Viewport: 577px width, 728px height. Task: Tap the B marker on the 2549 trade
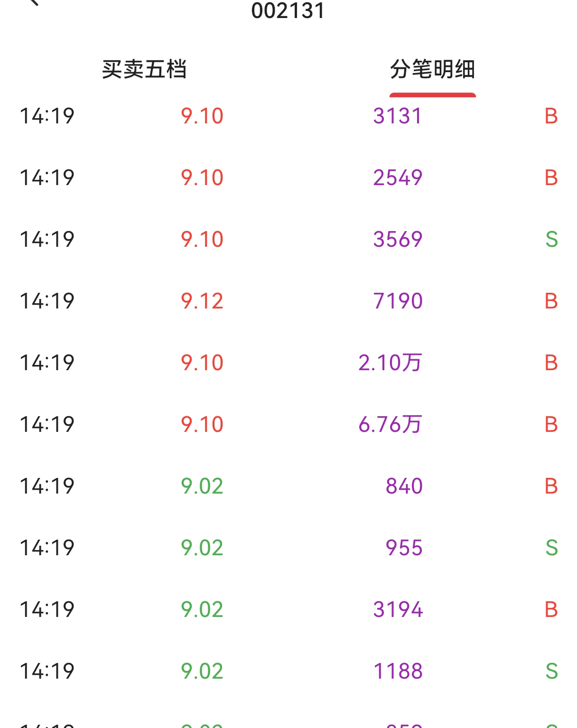tap(551, 178)
